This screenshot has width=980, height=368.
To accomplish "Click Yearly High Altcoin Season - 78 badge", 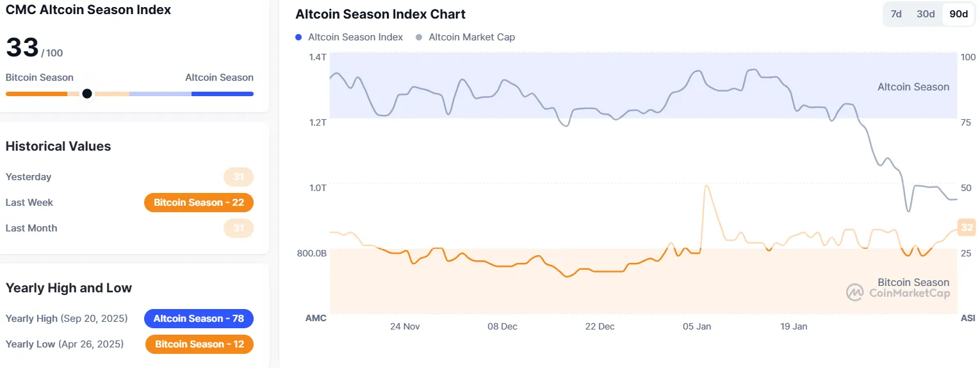I will [199, 319].
